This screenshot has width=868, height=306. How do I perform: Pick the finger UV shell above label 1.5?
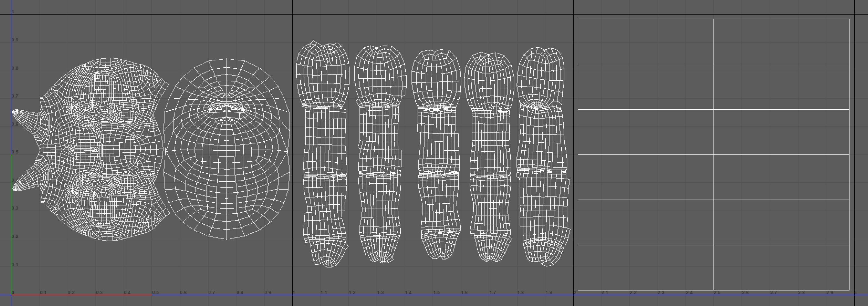tap(436, 154)
